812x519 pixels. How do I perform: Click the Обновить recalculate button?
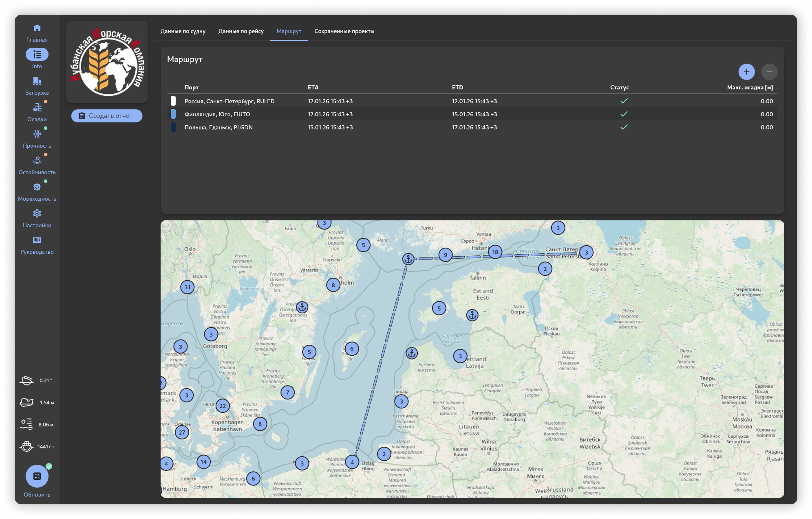click(37, 476)
